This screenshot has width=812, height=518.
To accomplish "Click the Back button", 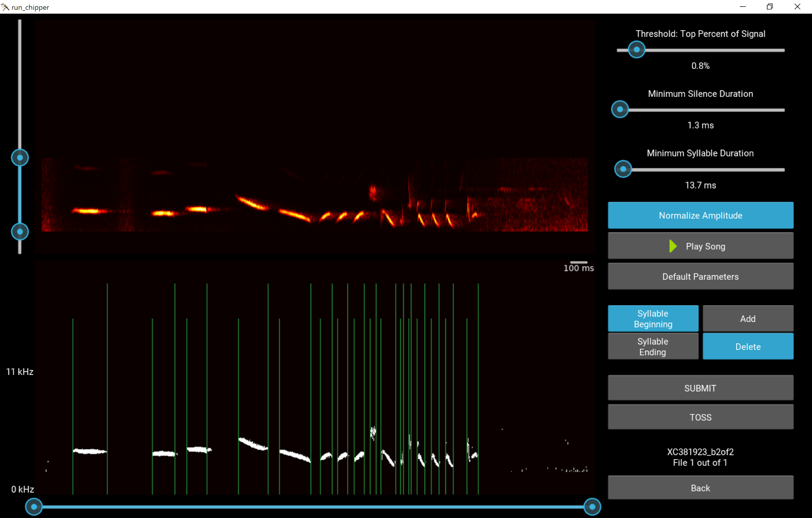I will coord(700,488).
